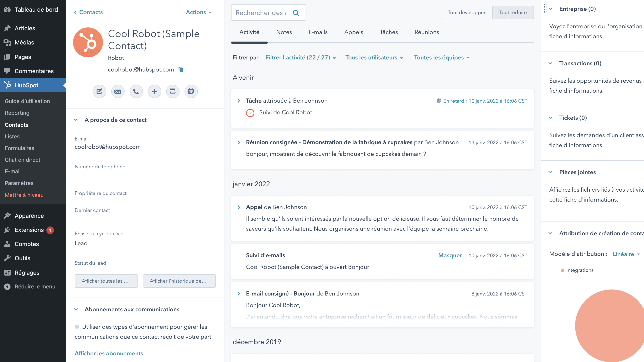Open Outils in the sidebar
The image size is (644, 362).
(33, 258)
